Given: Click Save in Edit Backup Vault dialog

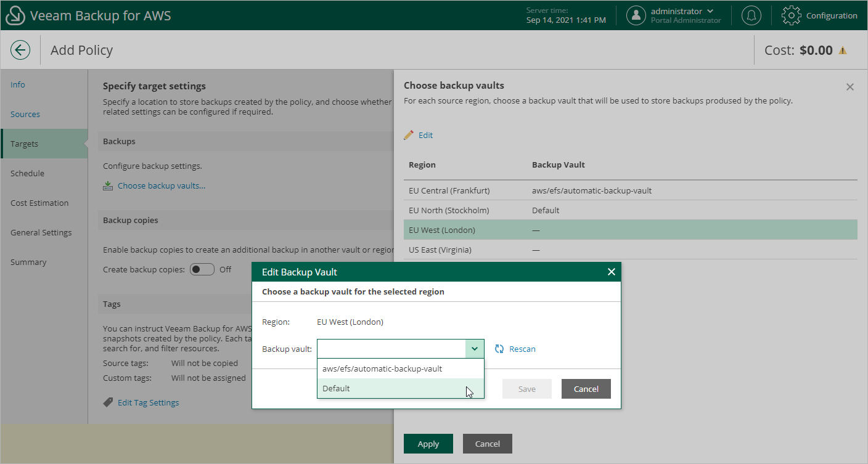Looking at the screenshot, I should pos(527,389).
